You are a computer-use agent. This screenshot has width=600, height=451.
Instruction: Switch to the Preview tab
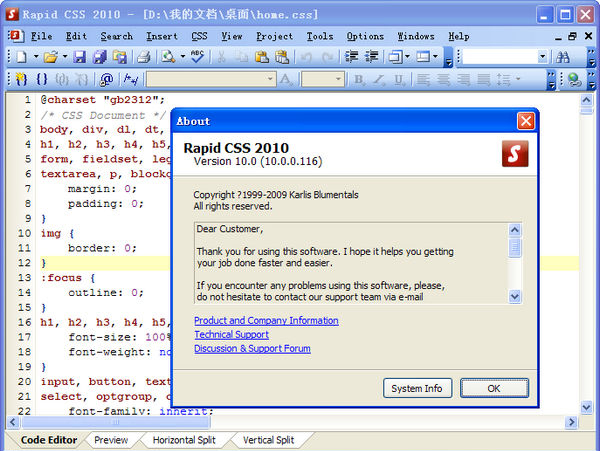pos(111,440)
